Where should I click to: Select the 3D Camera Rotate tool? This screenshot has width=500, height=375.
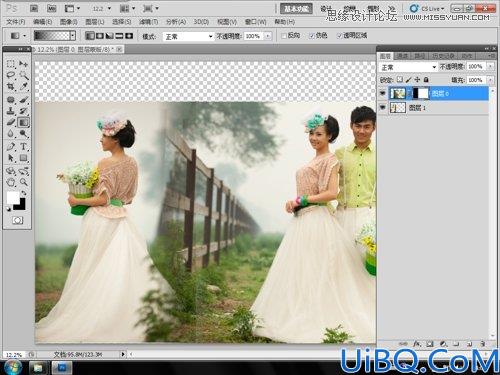[23, 171]
